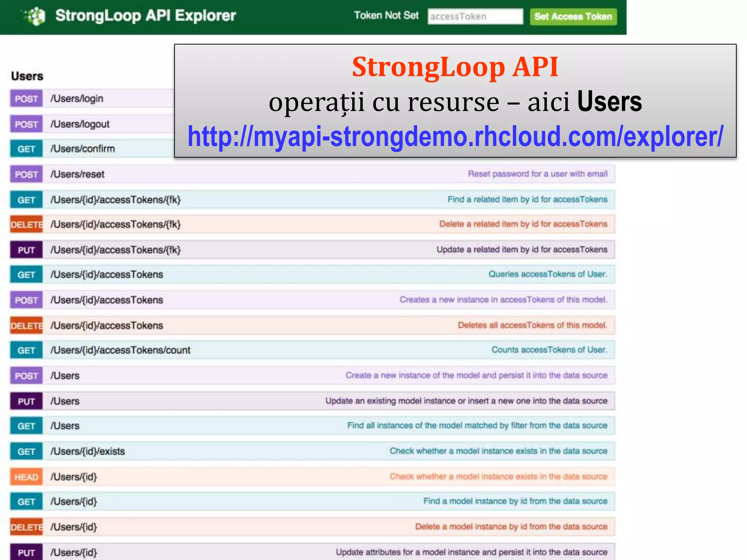The width and height of the screenshot is (747, 560).
Task: Click the DELETE badge for /Users/{id}/accessTokens
Action: point(26,326)
